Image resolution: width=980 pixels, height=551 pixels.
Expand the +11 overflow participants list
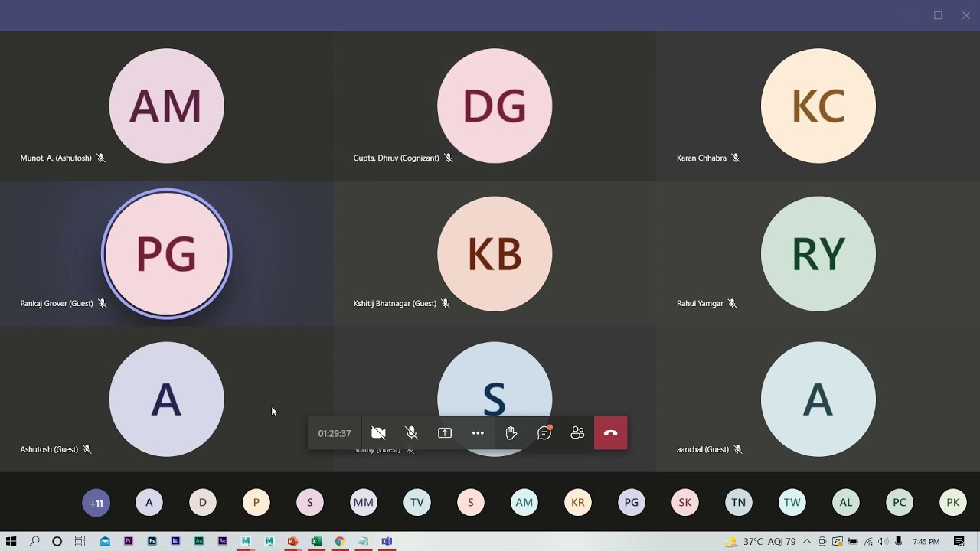click(x=96, y=503)
